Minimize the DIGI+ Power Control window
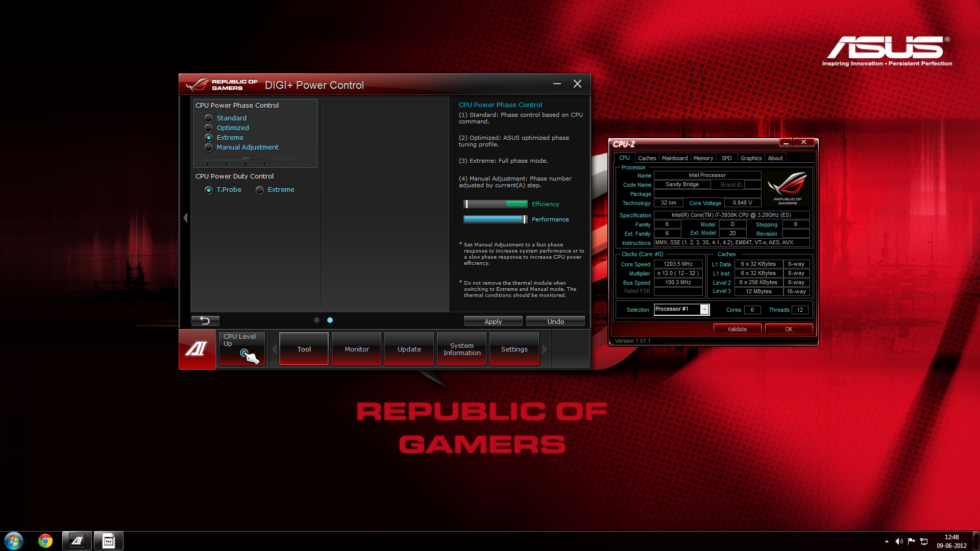Image resolution: width=980 pixels, height=551 pixels. coord(557,84)
